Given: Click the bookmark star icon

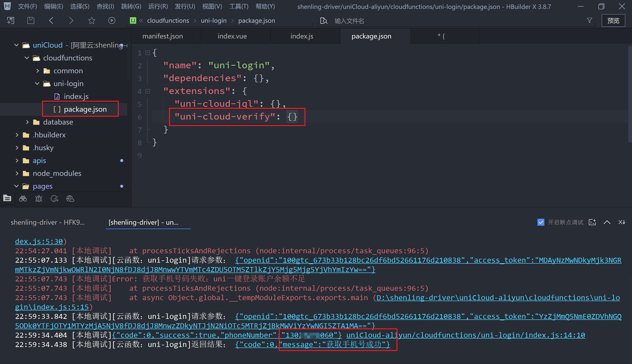Looking at the screenshot, I should pos(92,20).
